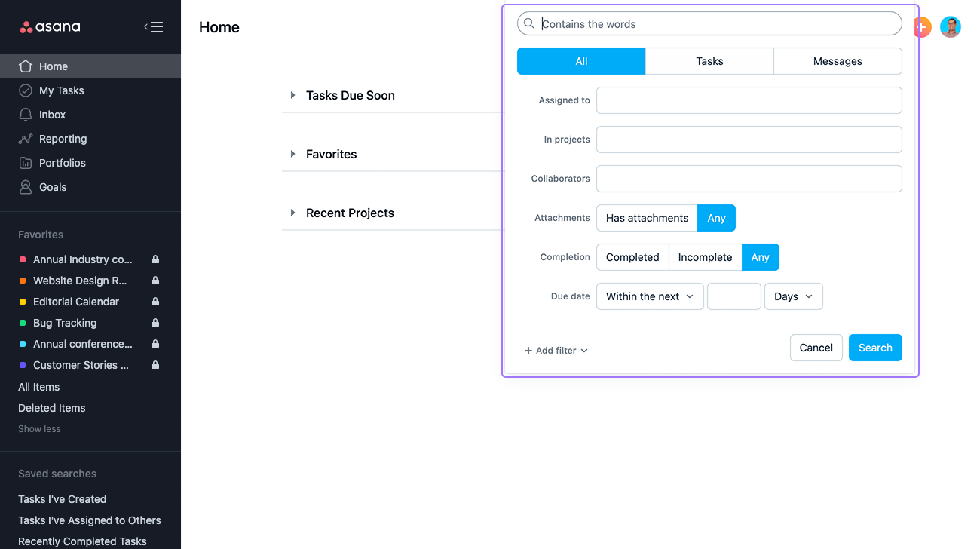980x549 pixels.
Task: Expand the Recent Projects section
Action: (x=292, y=213)
